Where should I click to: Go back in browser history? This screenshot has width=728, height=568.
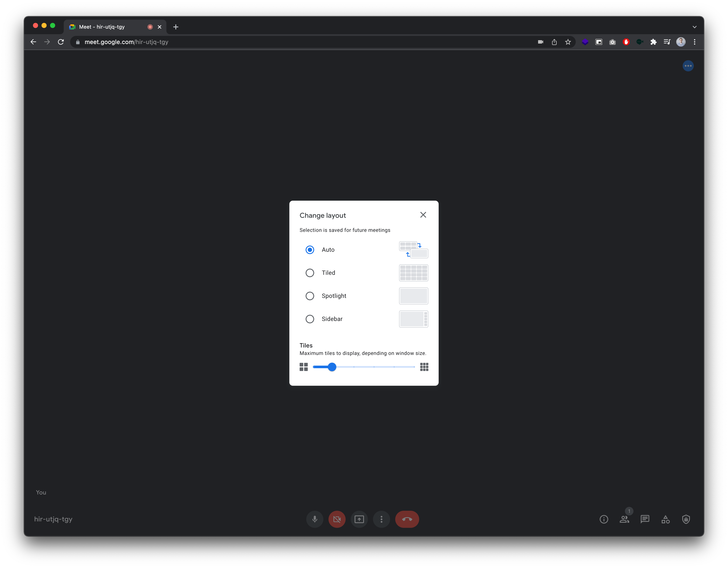click(x=33, y=42)
